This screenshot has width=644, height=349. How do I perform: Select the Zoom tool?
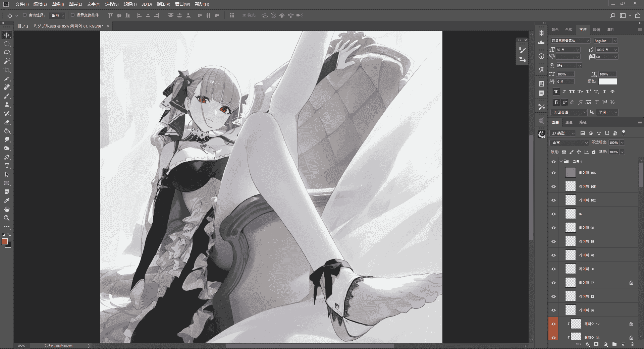pyautogui.click(x=7, y=218)
